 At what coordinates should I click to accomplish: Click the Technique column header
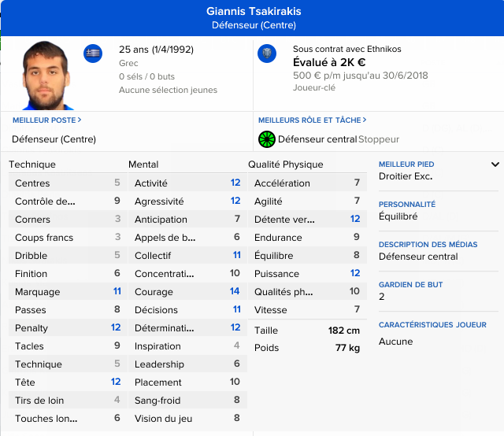point(32,164)
